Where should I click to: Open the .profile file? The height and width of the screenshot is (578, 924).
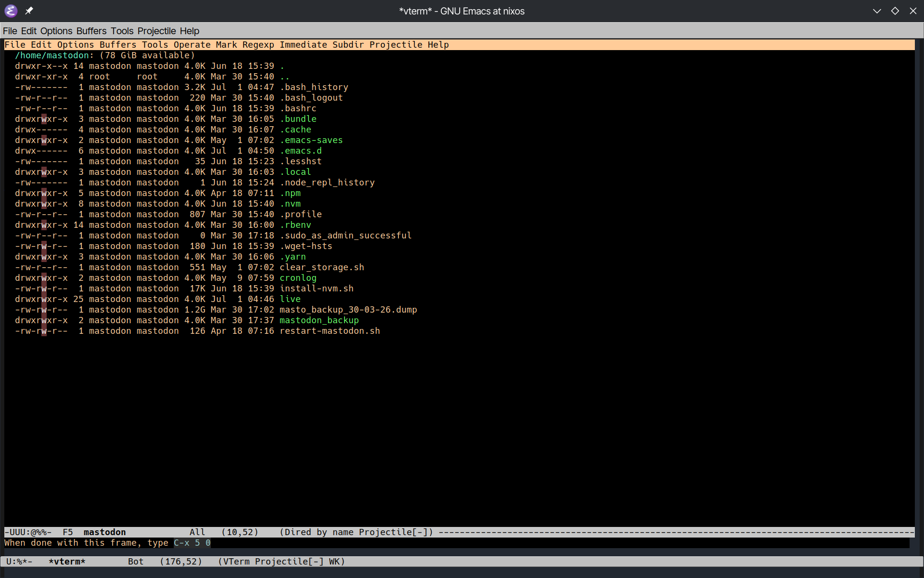(x=301, y=214)
